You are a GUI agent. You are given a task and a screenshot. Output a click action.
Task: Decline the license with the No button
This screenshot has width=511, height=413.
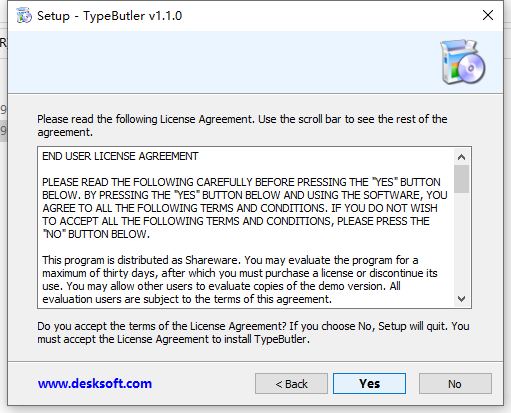coord(455,384)
